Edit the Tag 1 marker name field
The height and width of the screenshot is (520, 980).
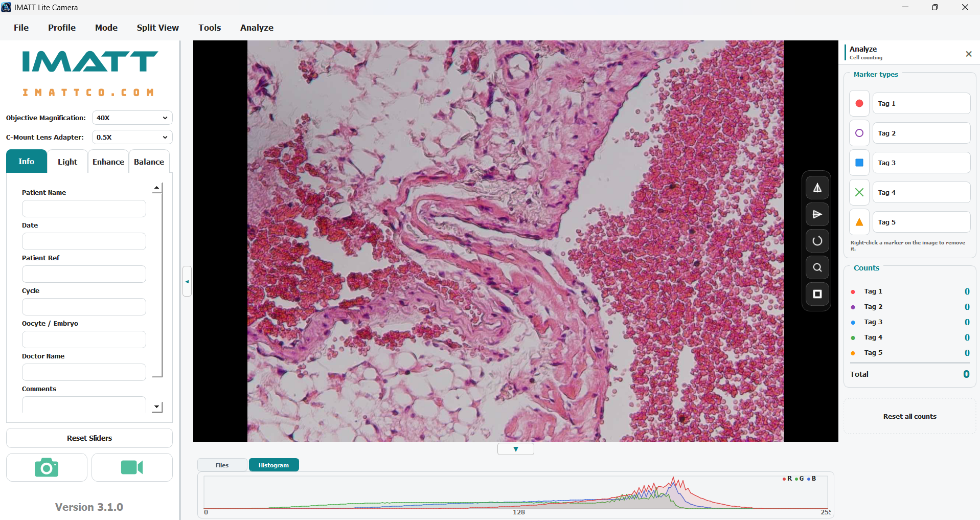point(921,103)
